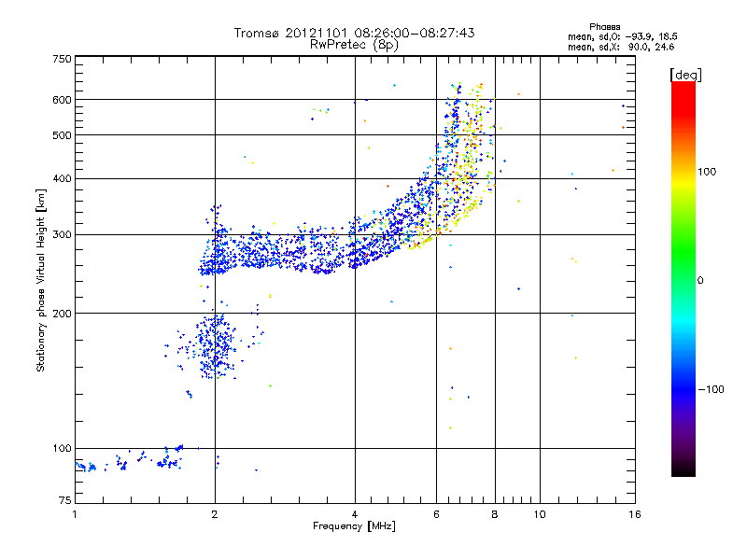747x560 pixels.
Task: Click the x-axis tick label '1'
Action: [x=75, y=514]
